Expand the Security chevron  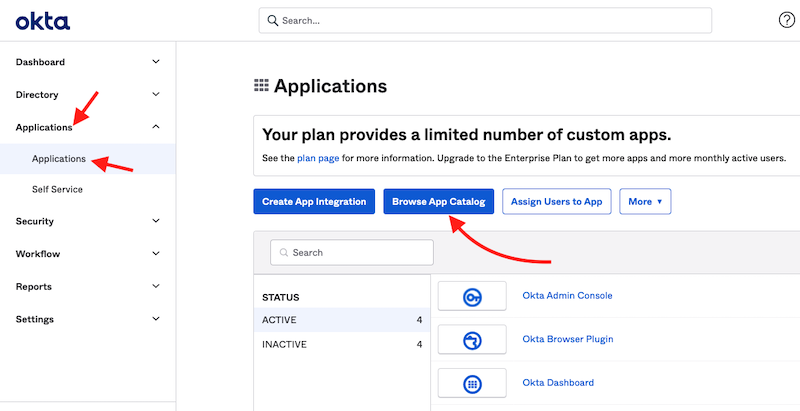click(156, 221)
